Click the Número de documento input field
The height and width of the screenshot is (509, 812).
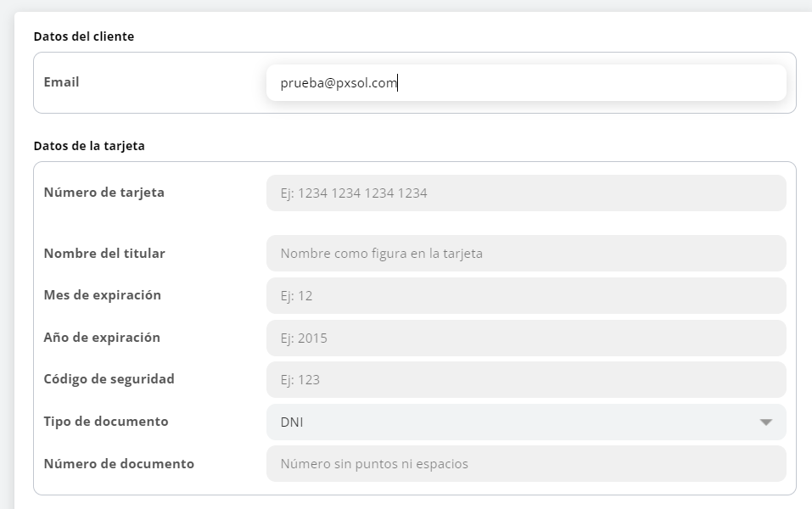coord(525,464)
